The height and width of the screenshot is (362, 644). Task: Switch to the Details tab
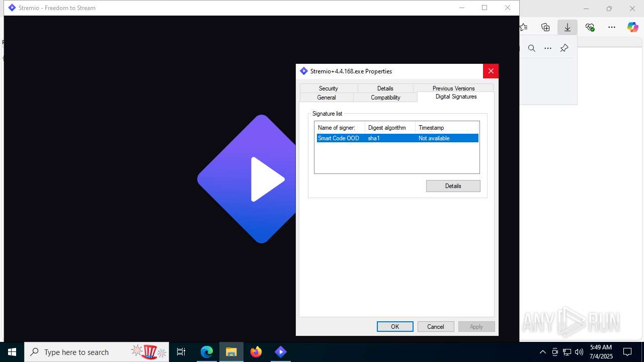[x=385, y=88]
